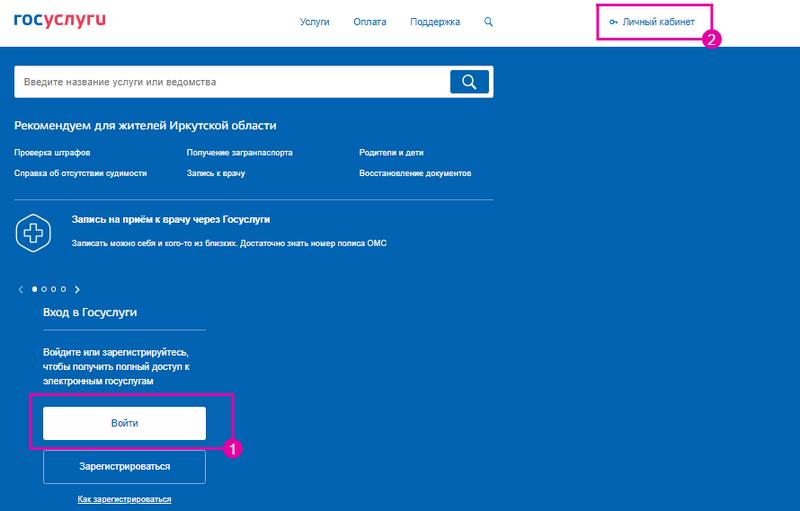Open Родители и дети link

[391, 152]
